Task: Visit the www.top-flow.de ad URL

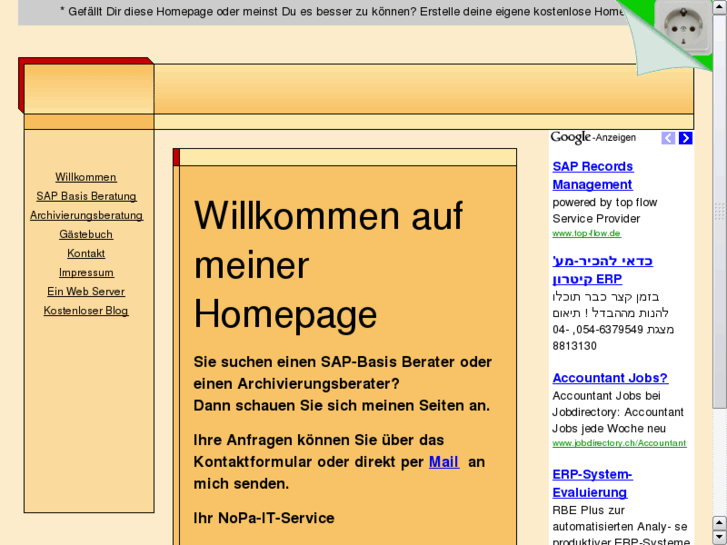Action: 587,233
